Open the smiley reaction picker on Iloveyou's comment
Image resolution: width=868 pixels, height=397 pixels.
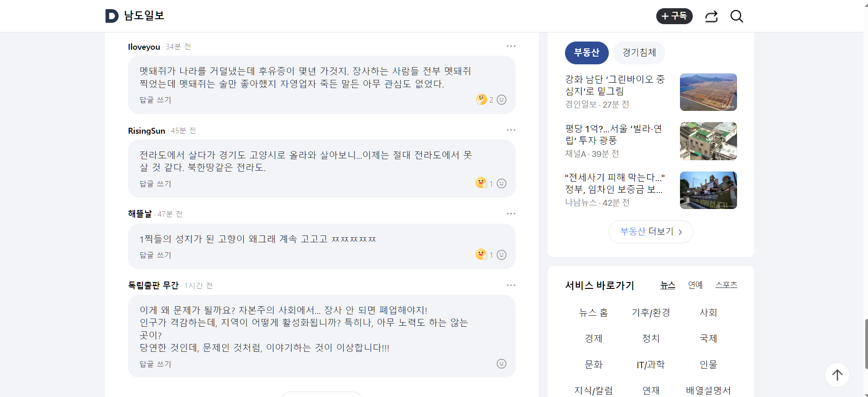[x=502, y=99]
